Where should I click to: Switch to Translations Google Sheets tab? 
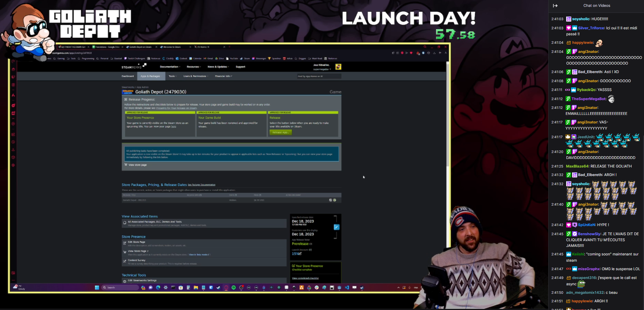coord(107,47)
